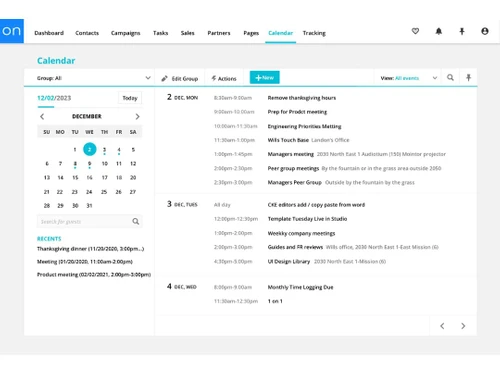
Task: Open favorites heart icon in header
Action: (415, 31)
